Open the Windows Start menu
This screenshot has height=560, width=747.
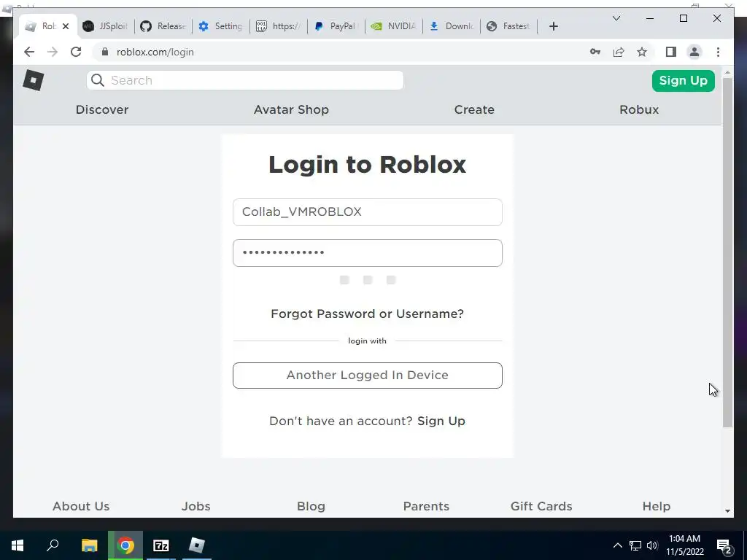click(x=18, y=545)
